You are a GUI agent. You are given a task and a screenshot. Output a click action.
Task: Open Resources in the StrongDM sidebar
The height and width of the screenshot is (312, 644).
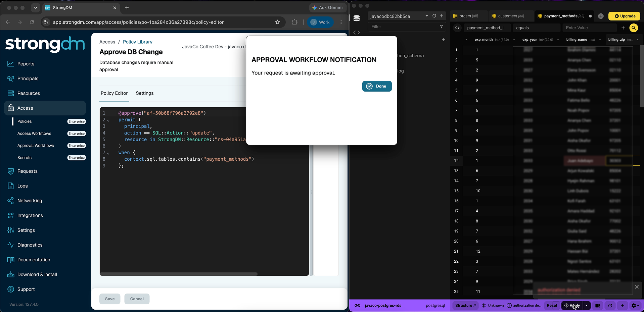29,93
